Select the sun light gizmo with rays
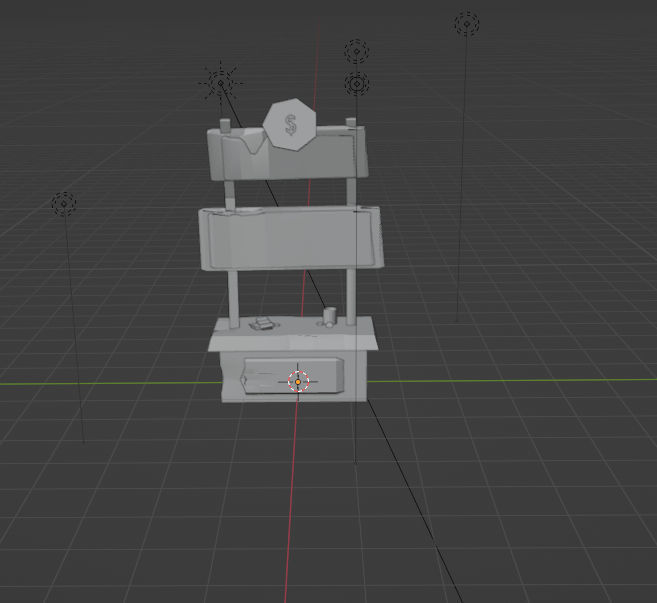The width and height of the screenshot is (657, 603). [221, 83]
